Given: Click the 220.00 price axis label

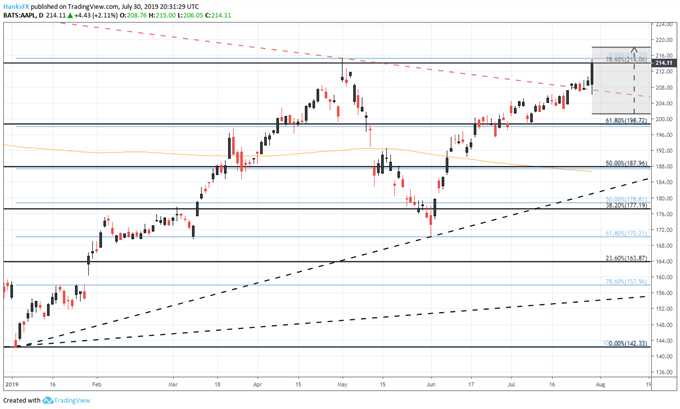Looking at the screenshot, I should pyautogui.click(x=666, y=40).
